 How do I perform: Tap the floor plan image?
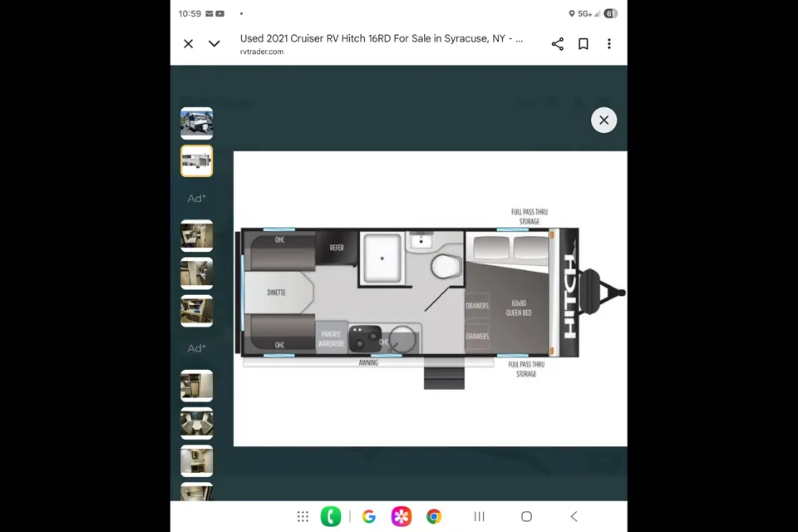click(430, 298)
